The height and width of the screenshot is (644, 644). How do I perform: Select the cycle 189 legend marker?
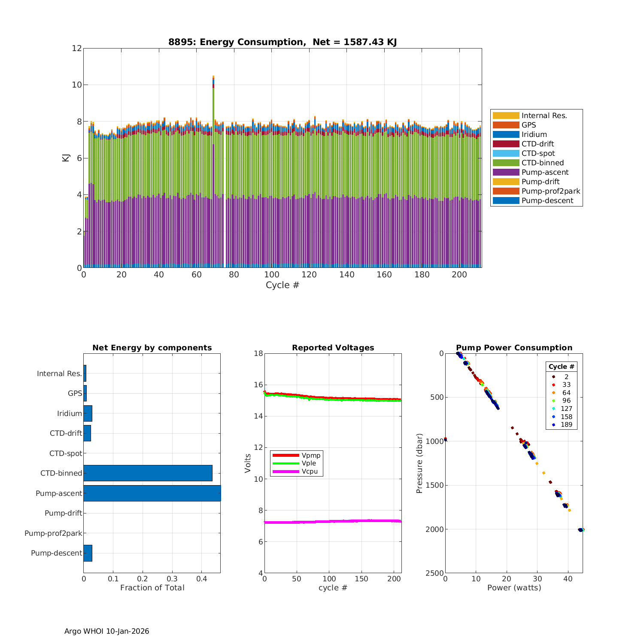click(553, 425)
